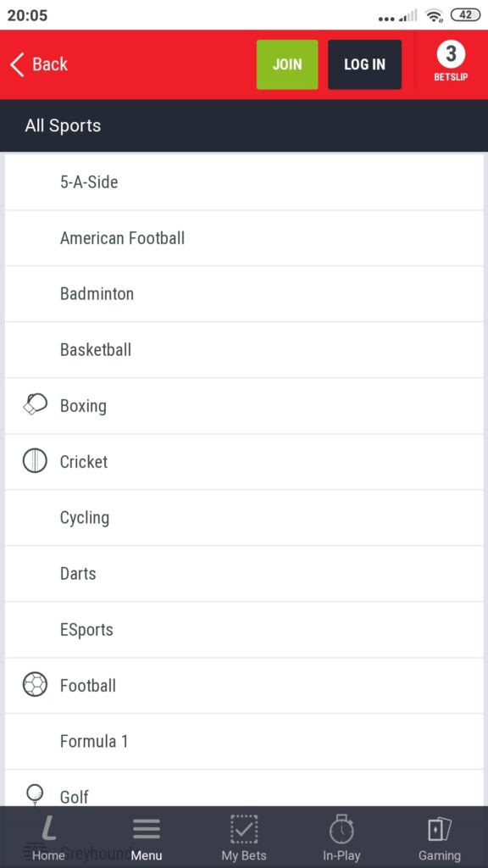Select 5-A-Side from the sports list
This screenshot has height=868, width=488.
click(244, 181)
